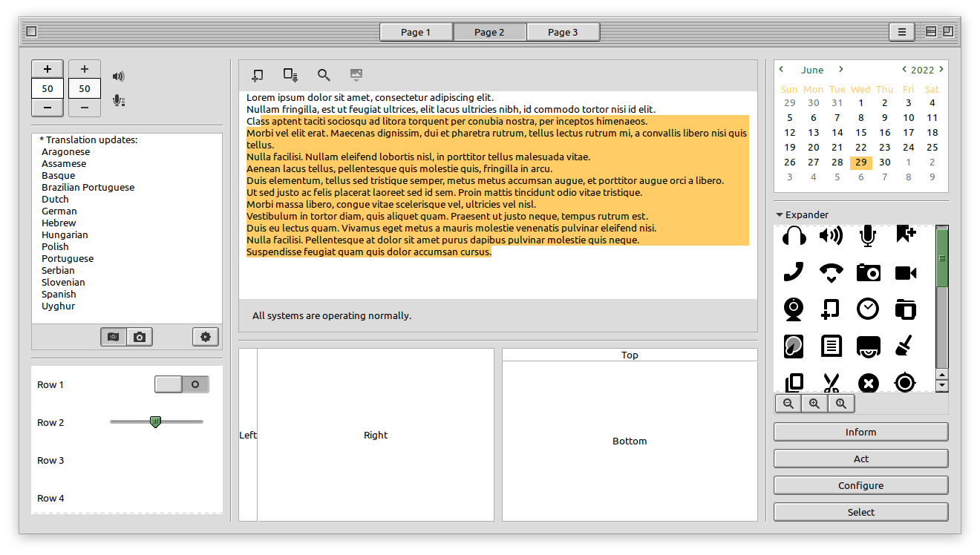Click the text document icon
This screenshot has height=555, width=980.
pos(832,346)
